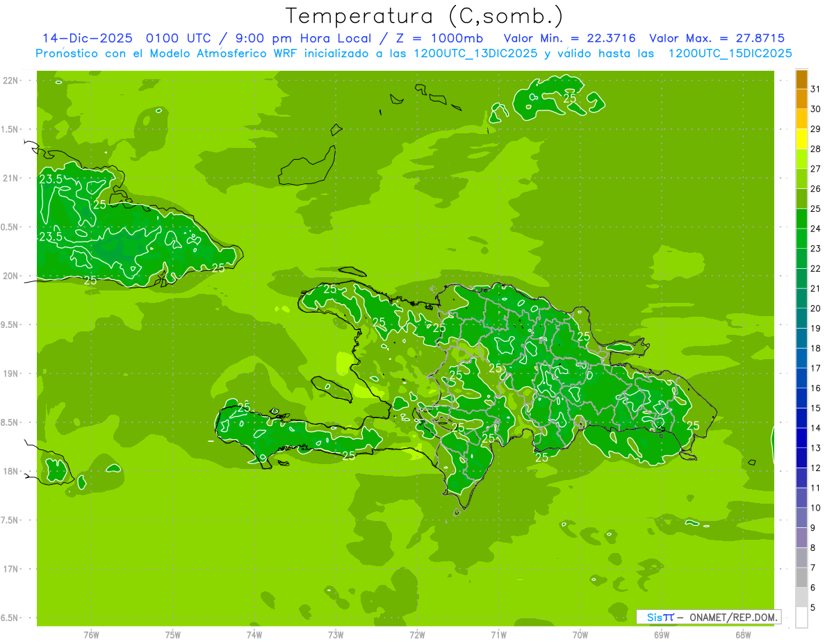Click color scale value "12"
This screenshot has width=834, height=644.
816,468
